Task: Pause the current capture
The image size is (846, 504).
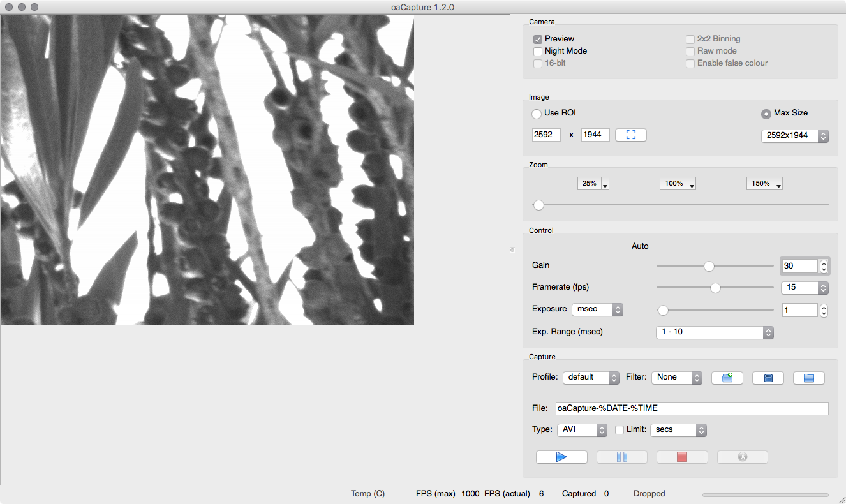Action: coord(621,457)
